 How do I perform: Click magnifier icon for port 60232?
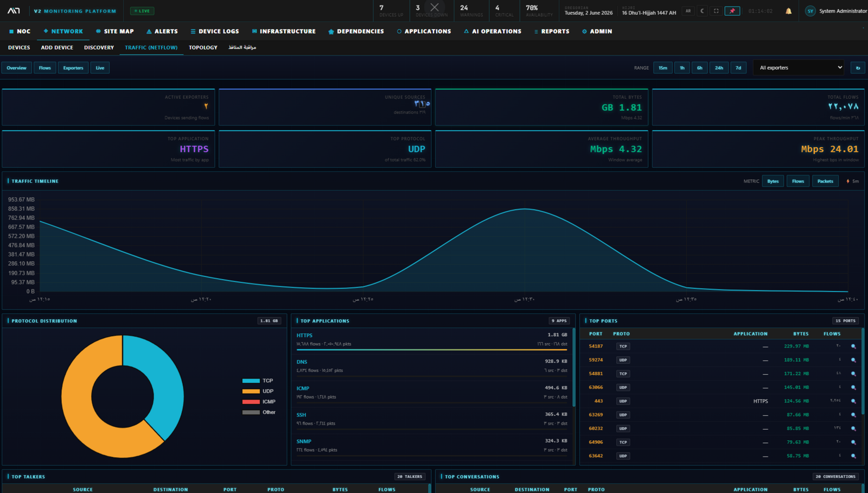pos(853,428)
